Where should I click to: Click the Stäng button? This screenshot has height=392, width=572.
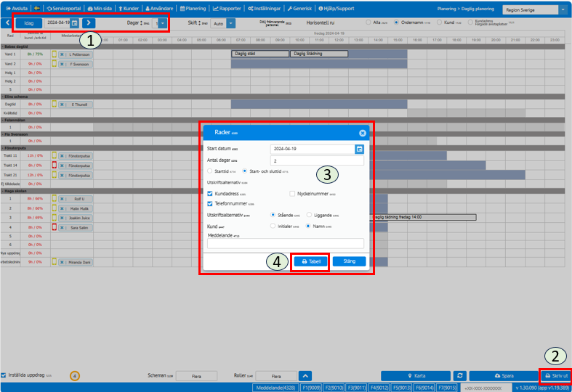(x=349, y=261)
